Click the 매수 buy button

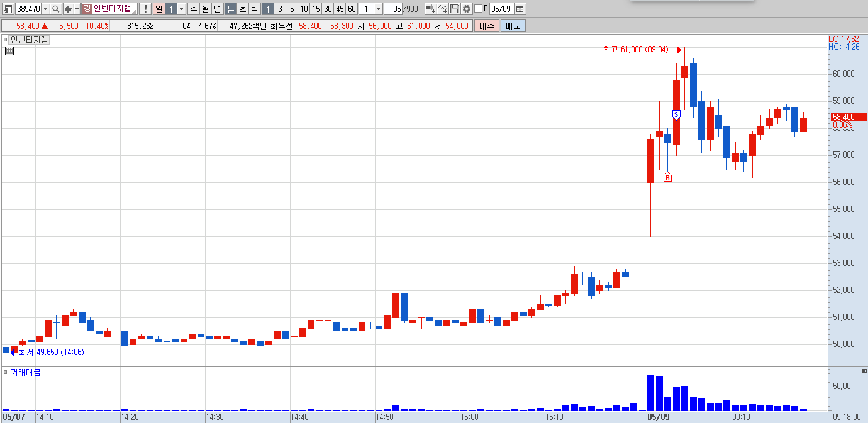pyautogui.click(x=486, y=26)
